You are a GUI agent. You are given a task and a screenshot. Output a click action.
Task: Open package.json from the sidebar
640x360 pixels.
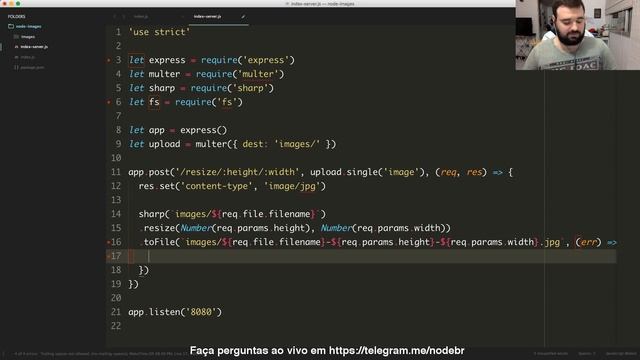pyautogui.click(x=32, y=67)
